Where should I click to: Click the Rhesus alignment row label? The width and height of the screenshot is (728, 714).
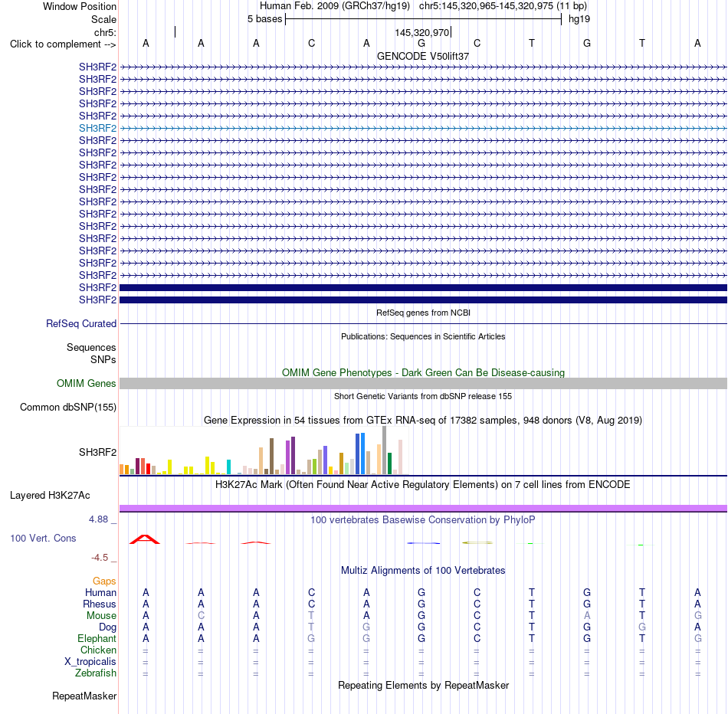tap(100, 604)
